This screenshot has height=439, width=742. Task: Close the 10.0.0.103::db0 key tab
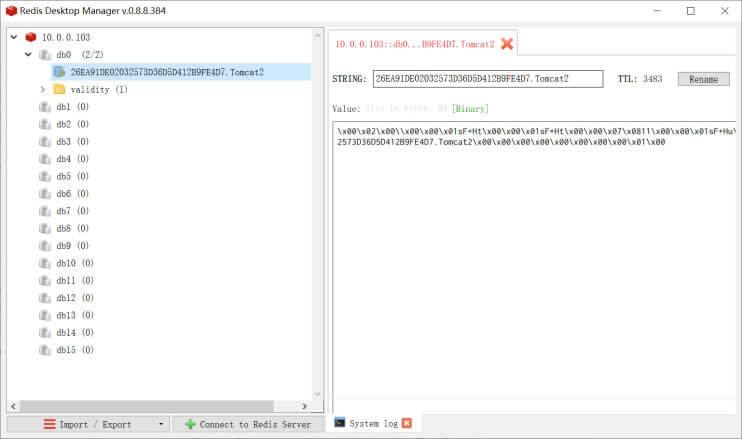507,44
